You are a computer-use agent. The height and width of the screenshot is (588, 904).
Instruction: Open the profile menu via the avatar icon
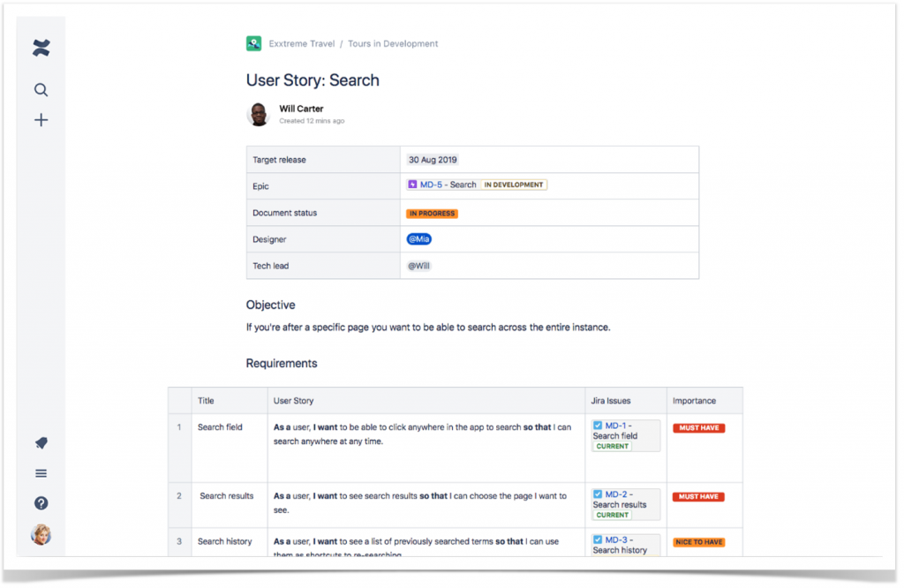click(41, 534)
